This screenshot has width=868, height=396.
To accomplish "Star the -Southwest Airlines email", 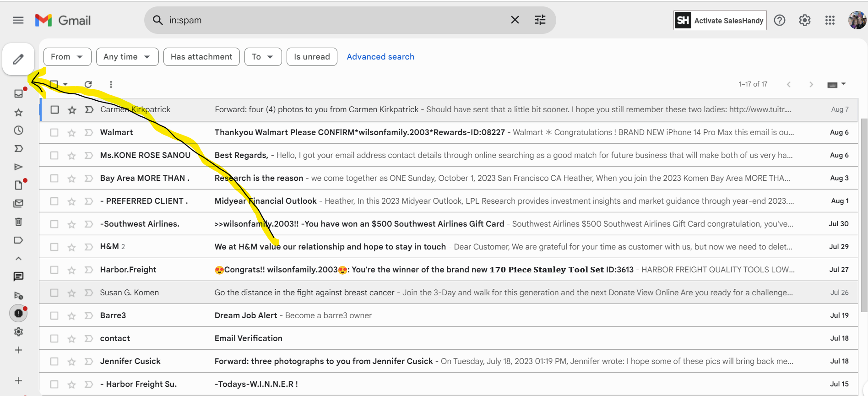I will pos(71,224).
